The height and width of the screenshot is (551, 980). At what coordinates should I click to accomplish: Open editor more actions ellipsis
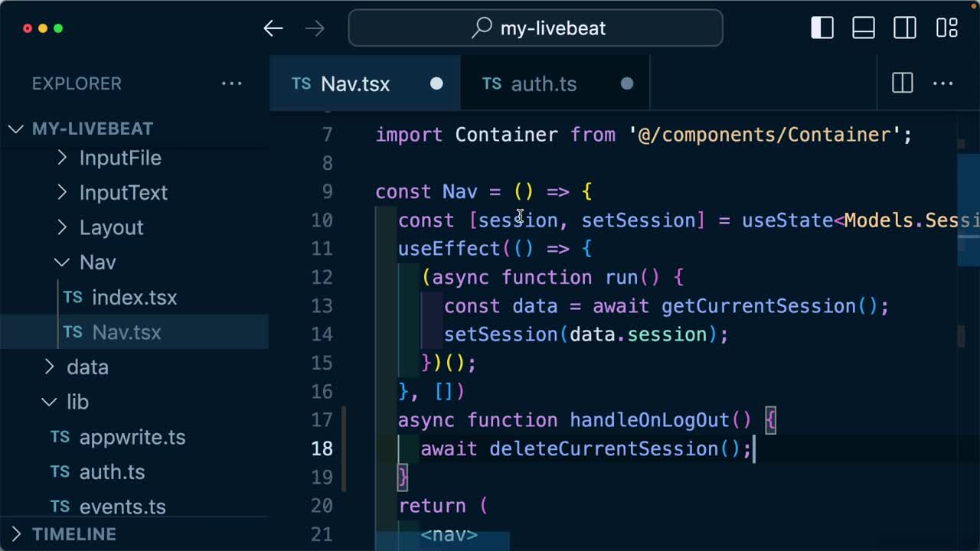coord(942,83)
